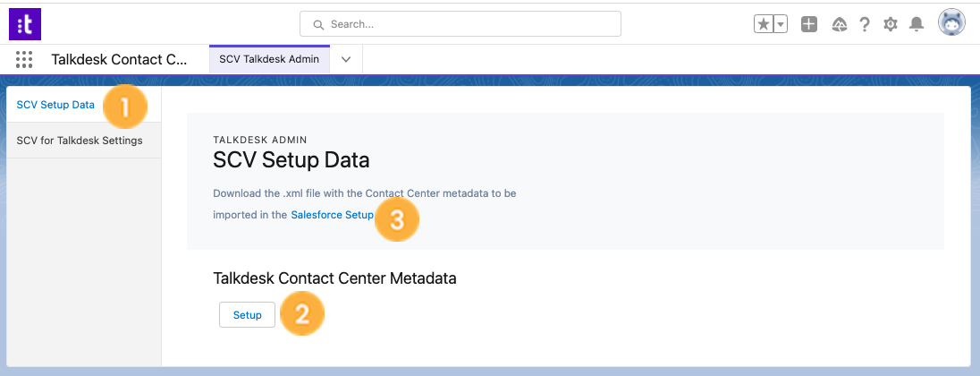Select the SCV Talkdesk Admin tab
The image size is (980, 376).
(x=269, y=59)
